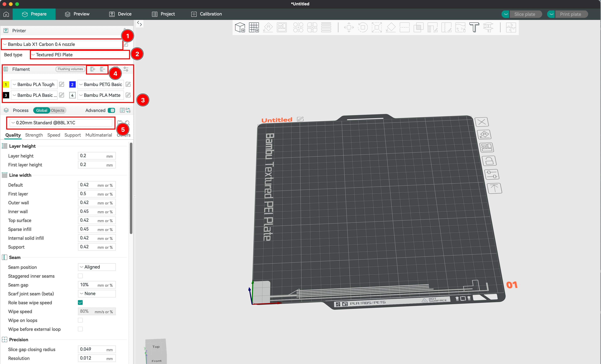Enable Staggered inner seams checkbox
This screenshot has height=364, width=601.
point(80,276)
